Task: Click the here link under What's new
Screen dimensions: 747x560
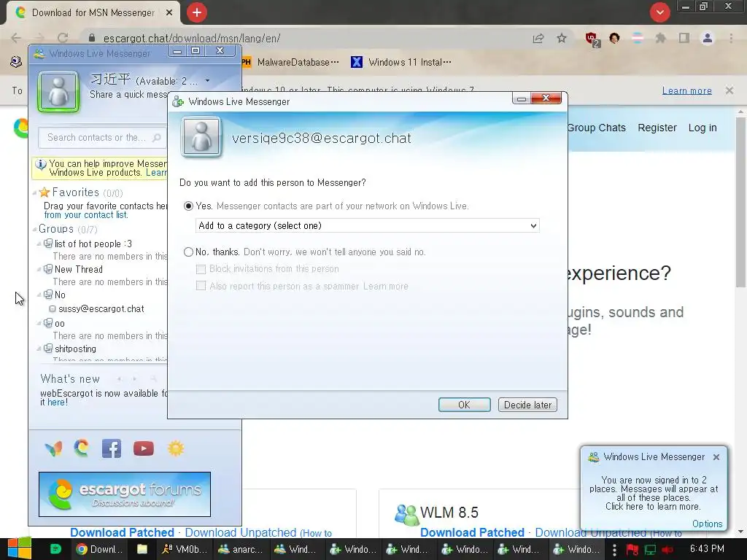Action: click(56, 402)
